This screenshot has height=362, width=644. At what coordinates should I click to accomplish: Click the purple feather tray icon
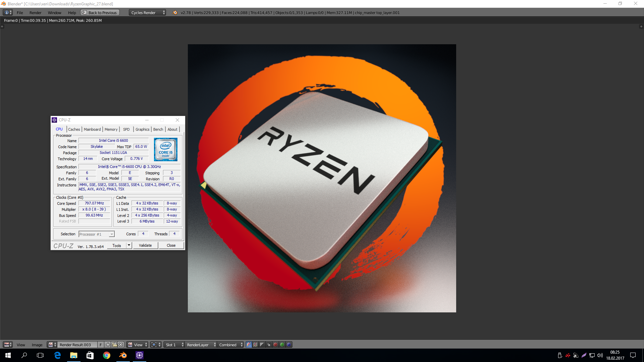pos(584,355)
